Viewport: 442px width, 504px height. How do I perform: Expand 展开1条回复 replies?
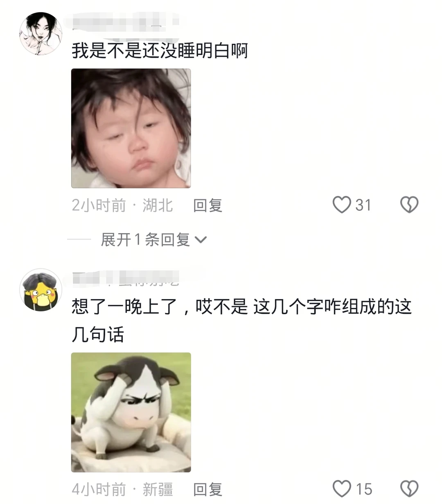click(153, 240)
